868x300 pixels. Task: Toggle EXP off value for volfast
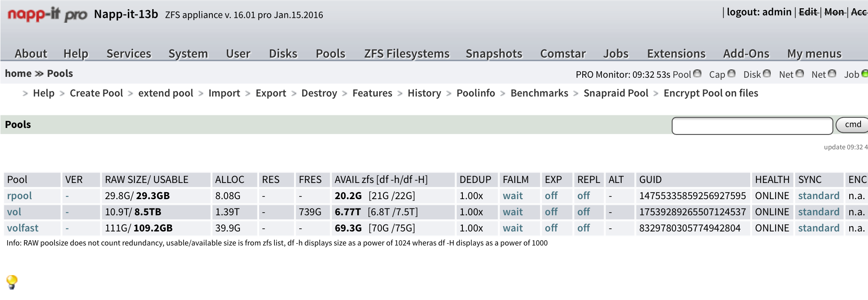tap(551, 228)
